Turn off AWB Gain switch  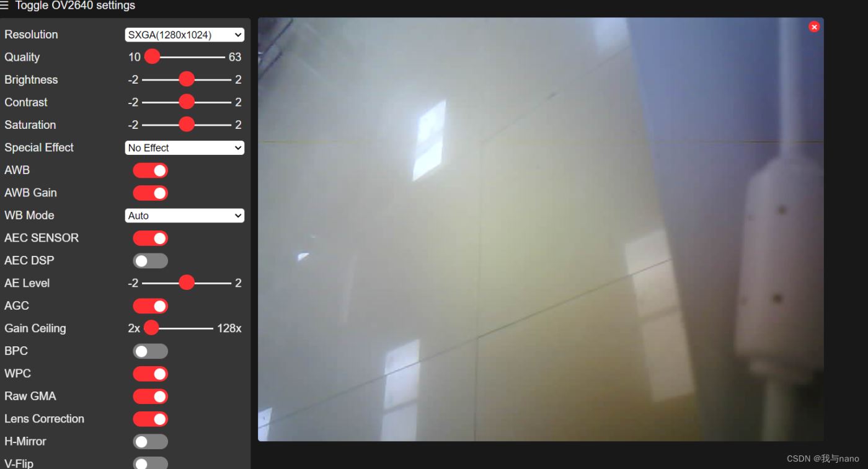pos(150,193)
